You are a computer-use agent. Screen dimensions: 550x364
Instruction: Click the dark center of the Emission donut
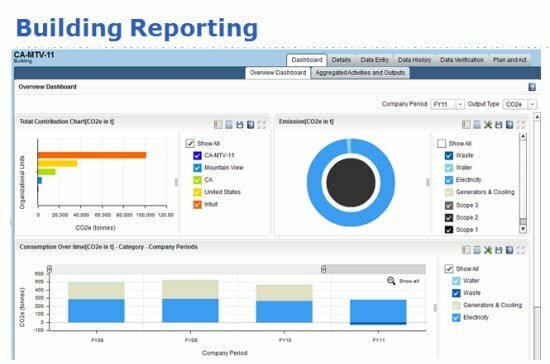pyautogui.click(x=351, y=182)
